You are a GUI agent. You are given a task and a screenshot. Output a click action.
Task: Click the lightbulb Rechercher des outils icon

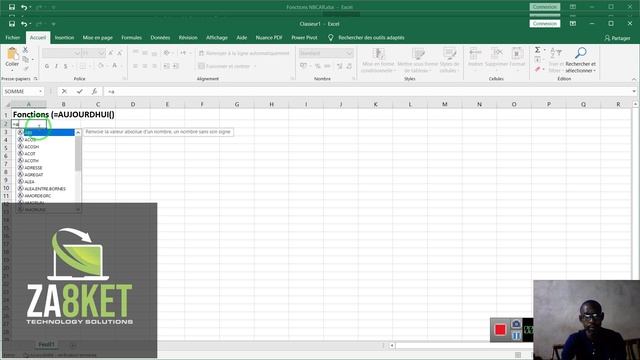coord(331,38)
